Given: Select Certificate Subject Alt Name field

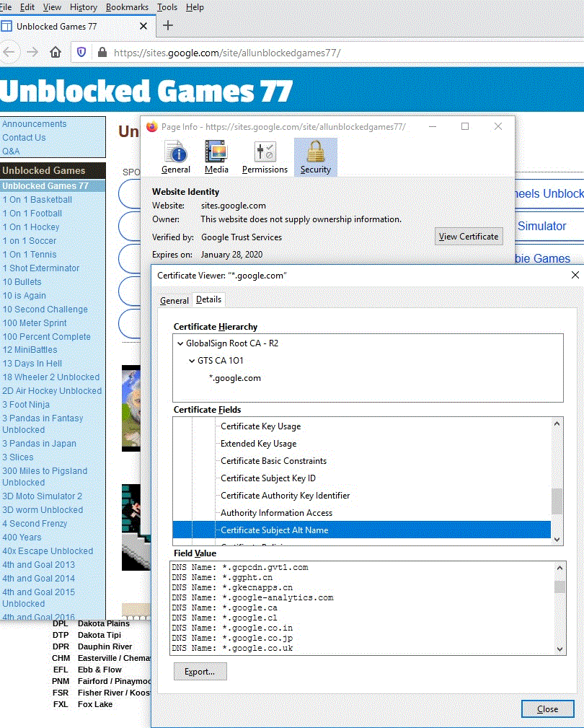Looking at the screenshot, I should pyautogui.click(x=362, y=530).
